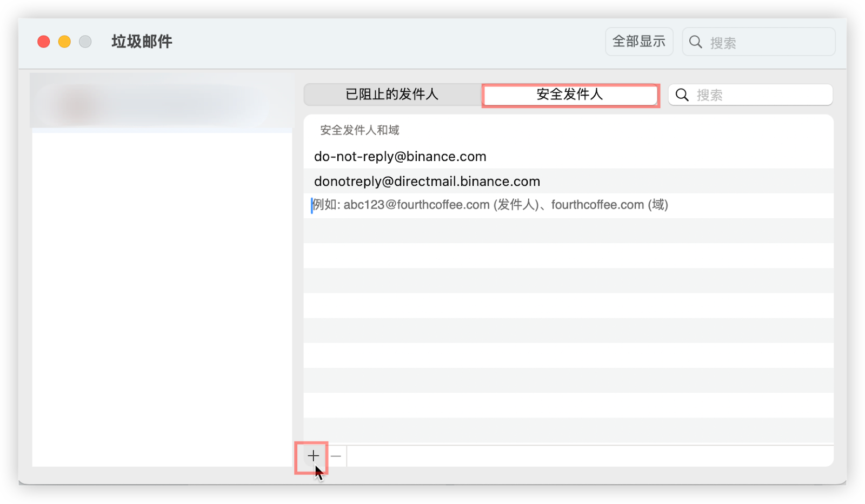Click the 垃圾邮件 window title
Screen dimensions: 865x504
pos(142,42)
